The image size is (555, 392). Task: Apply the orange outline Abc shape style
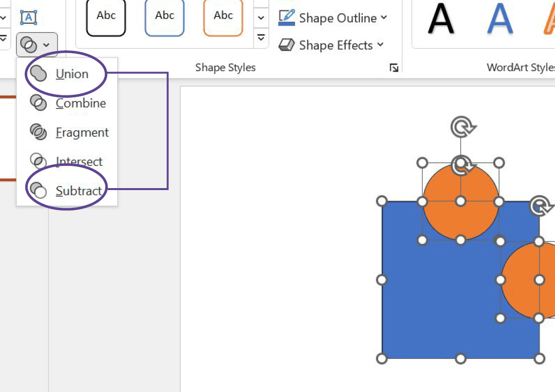pyautogui.click(x=223, y=17)
